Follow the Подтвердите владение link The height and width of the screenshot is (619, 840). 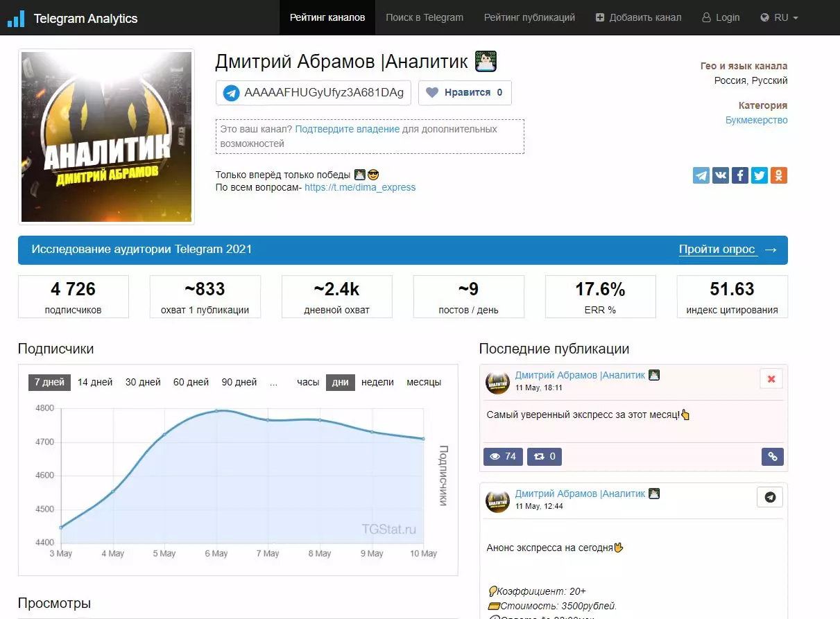click(x=348, y=129)
